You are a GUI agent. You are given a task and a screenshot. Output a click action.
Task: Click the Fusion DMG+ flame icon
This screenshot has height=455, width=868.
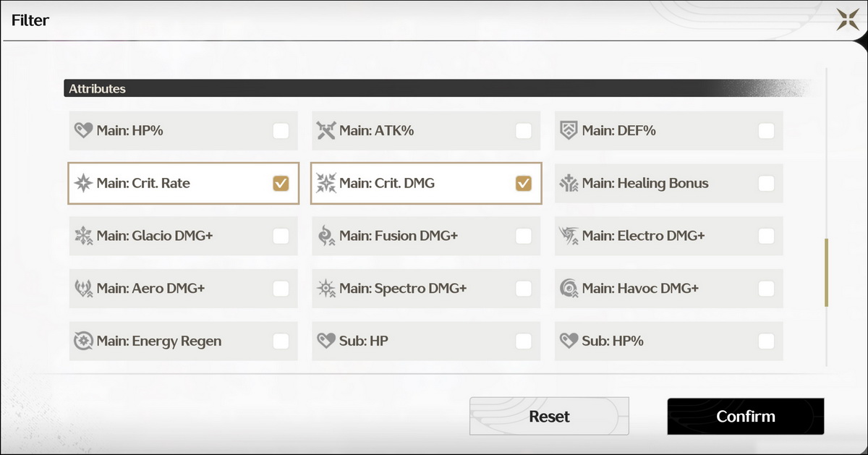tap(326, 236)
